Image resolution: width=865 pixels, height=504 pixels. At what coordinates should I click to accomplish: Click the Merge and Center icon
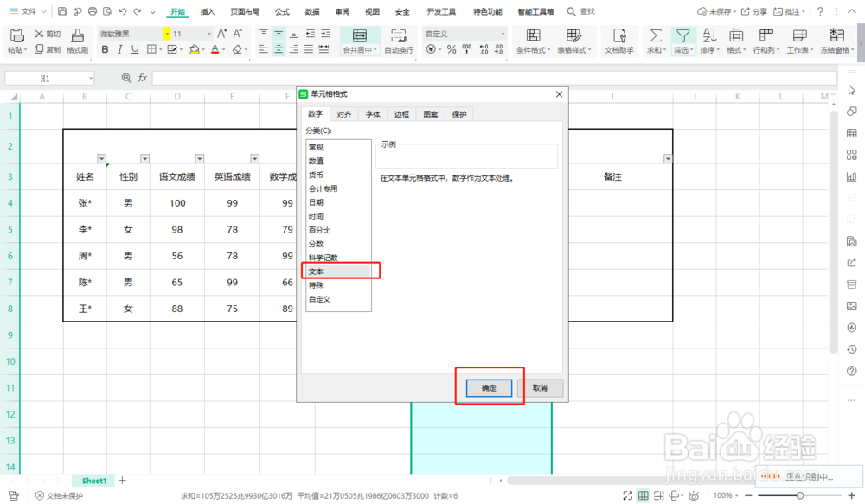tap(359, 38)
